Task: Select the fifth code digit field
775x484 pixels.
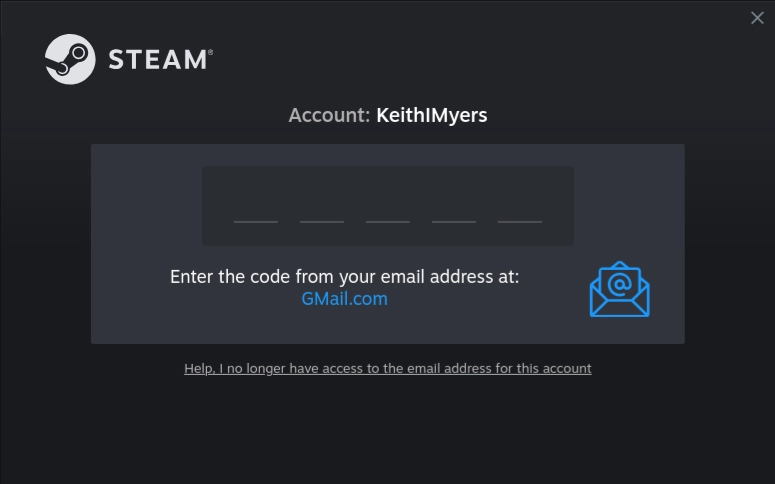Action: (520, 208)
